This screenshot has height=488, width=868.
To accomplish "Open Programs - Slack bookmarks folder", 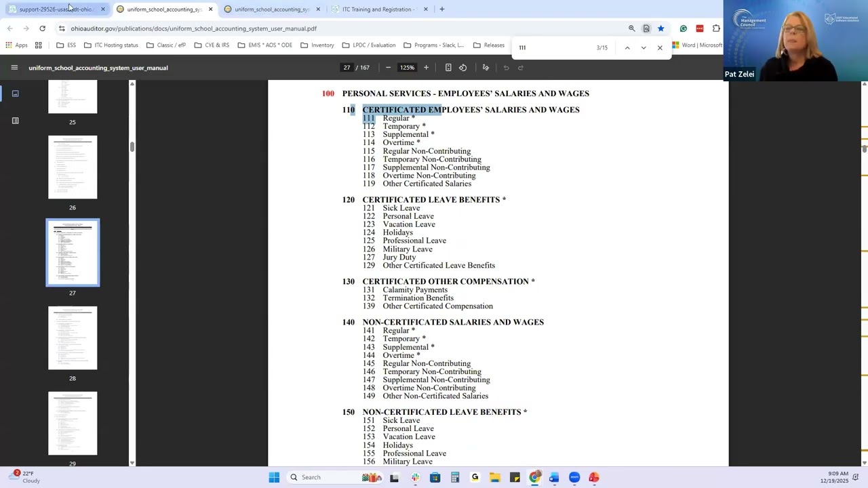I will [x=433, y=45].
